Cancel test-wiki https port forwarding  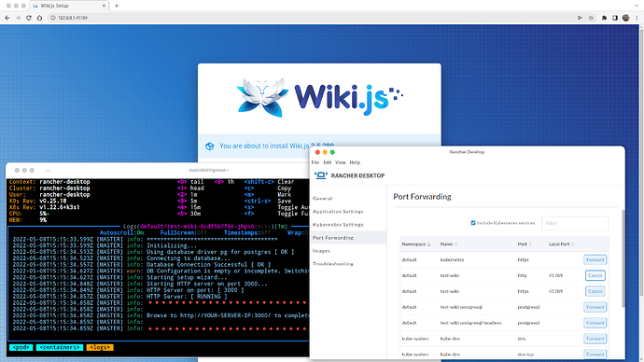tap(595, 291)
